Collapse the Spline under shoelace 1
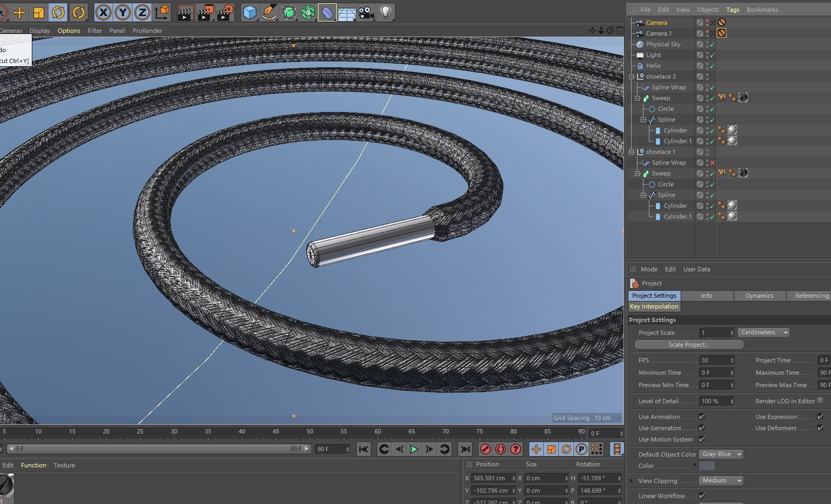The height and width of the screenshot is (504, 831). coord(643,195)
